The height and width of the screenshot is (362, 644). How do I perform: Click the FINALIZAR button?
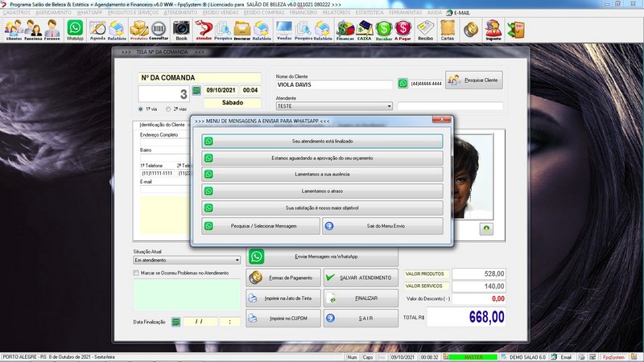361,298
